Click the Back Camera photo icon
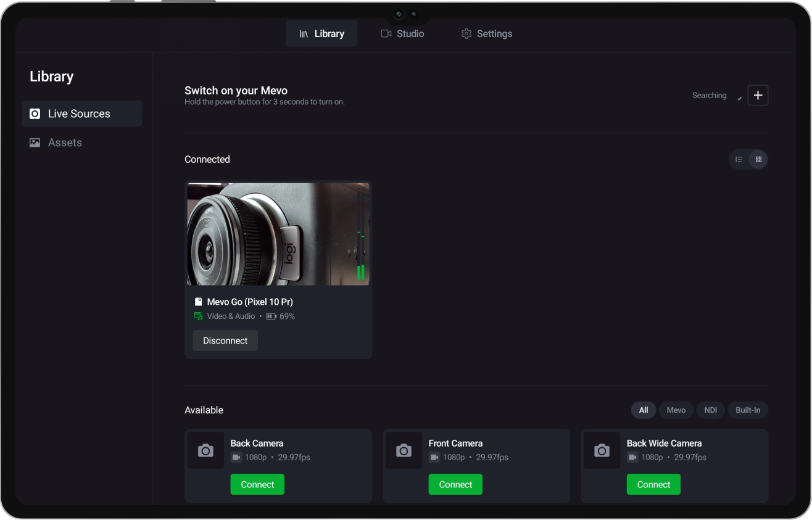Image resolution: width=812 pixels, height=520 pixels. pyautogui.click(x=205, y=451)
